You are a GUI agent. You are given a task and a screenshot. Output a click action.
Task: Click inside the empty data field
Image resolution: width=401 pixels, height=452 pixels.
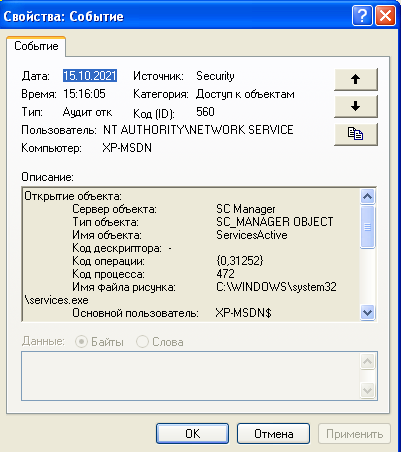pyautogui.click(x=191, y=376)
